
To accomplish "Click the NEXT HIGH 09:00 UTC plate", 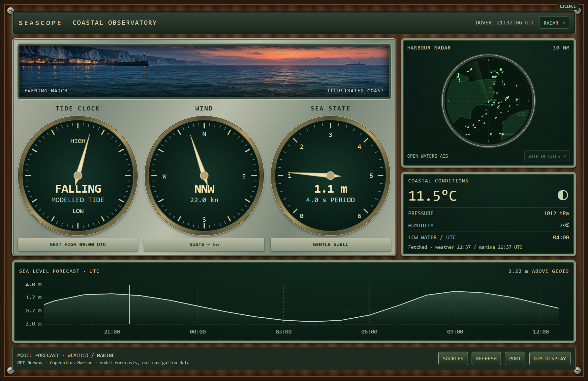I will (78, 244).
